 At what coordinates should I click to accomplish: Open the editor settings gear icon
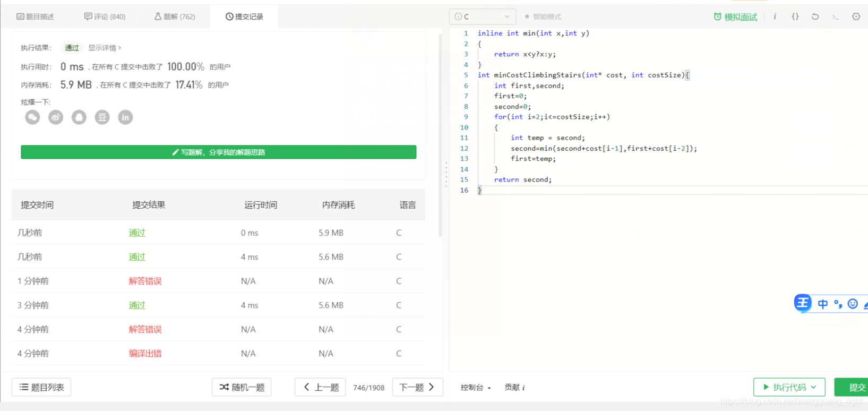click(856, 16)
